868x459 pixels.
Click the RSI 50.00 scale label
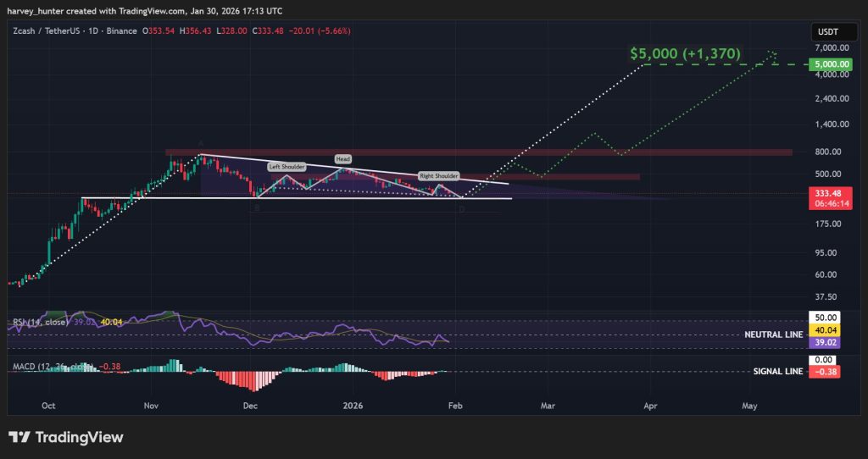(824, 318)
